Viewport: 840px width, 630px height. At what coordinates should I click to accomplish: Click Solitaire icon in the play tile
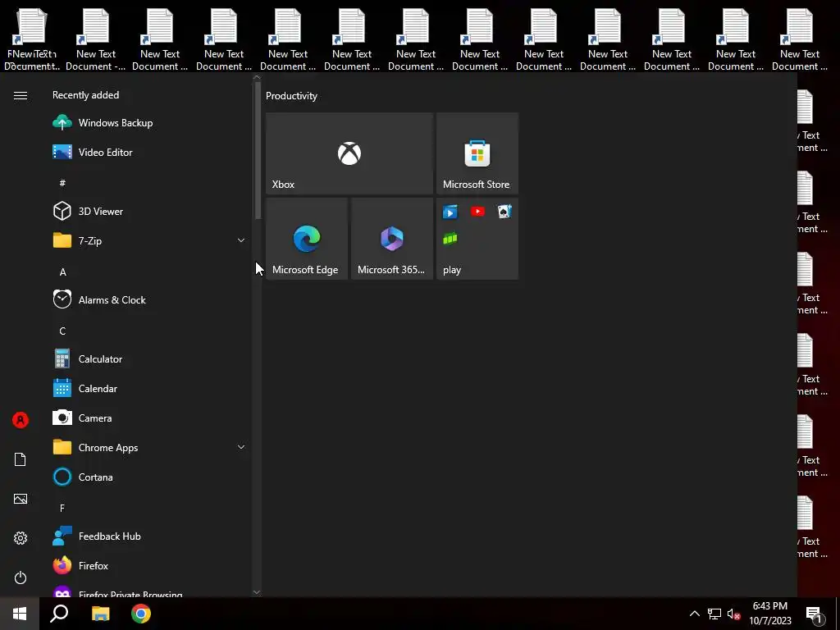click(x=504, y=212)
